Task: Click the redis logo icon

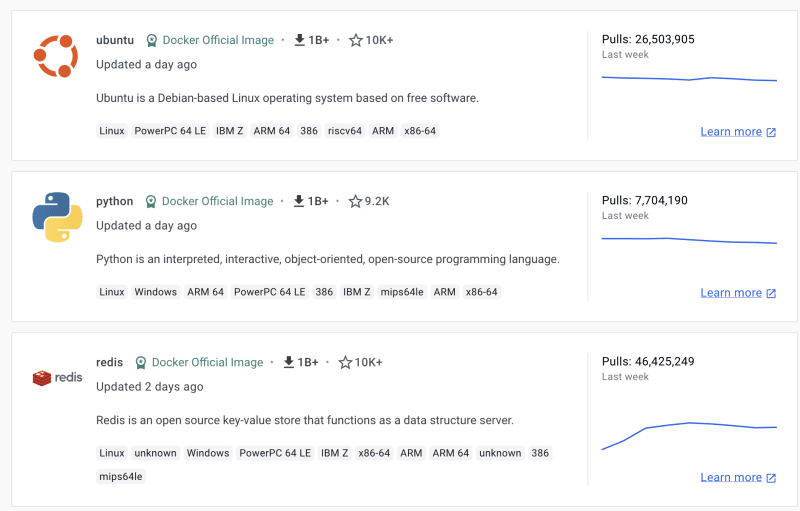Action: 57,377
